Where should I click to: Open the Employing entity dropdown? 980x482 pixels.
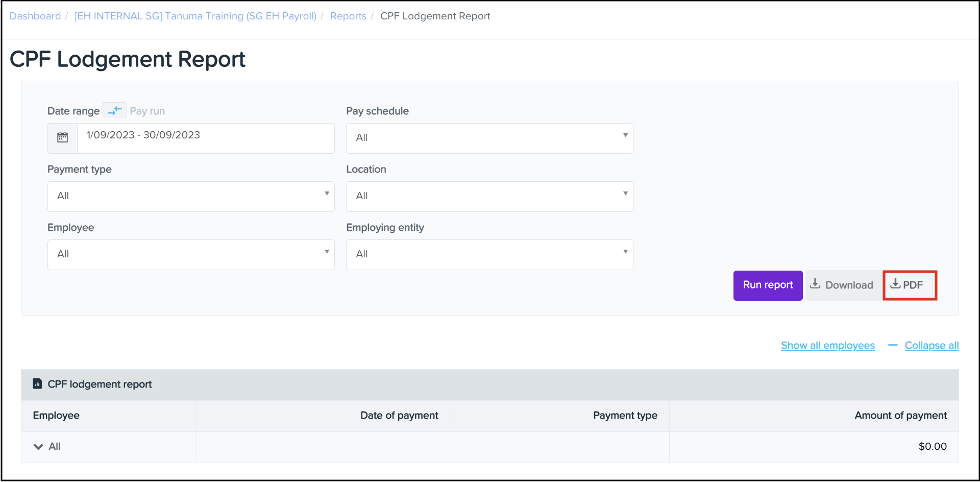pyautogui.click(x=489, y=254)
